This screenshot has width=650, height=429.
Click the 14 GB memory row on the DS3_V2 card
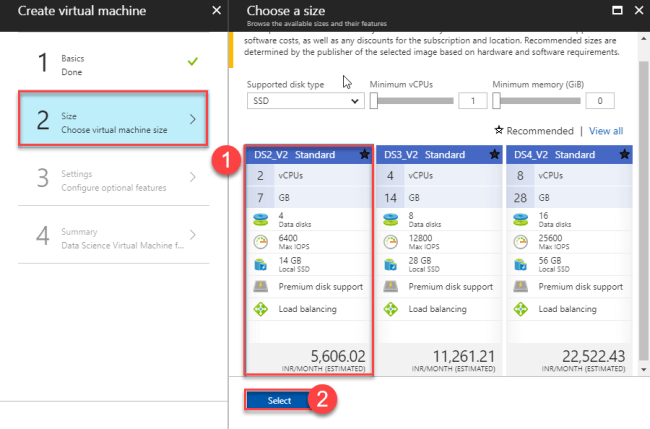tap(439, 197)
